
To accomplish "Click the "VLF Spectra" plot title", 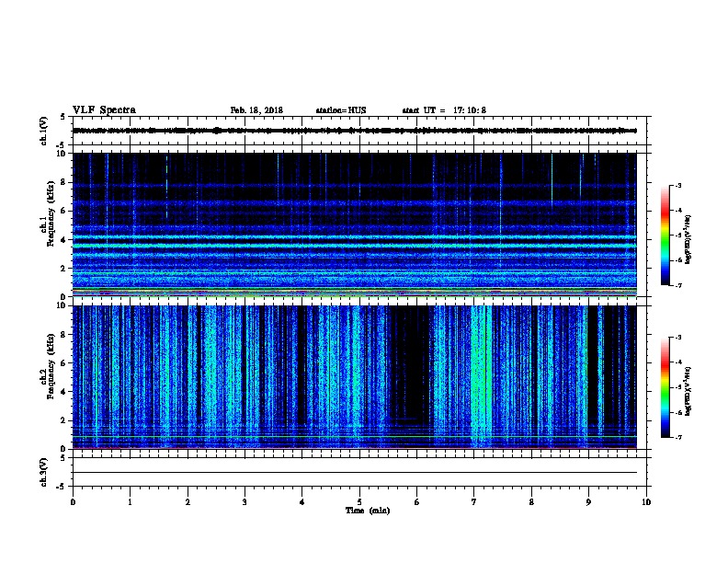I will click(x=104, y=110).
